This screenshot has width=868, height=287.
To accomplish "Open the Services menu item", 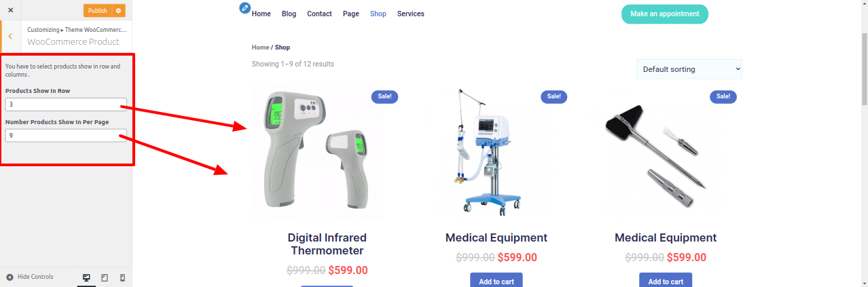I will click(x=411, y=14).
